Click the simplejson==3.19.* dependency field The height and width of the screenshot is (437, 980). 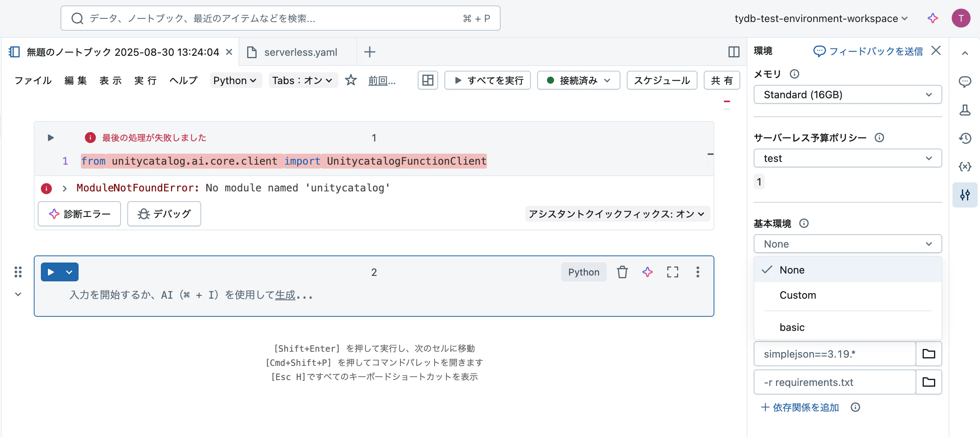coord(835,354)
